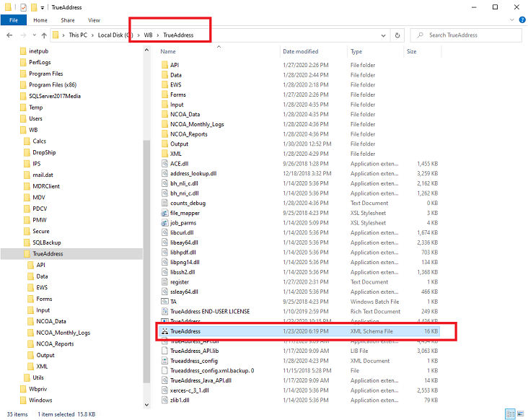Image resolution: width=528 pixels, height=420 pixels.
Task: Select TrueAddress folder in navigation tree
Action: [x=48, y=253]
